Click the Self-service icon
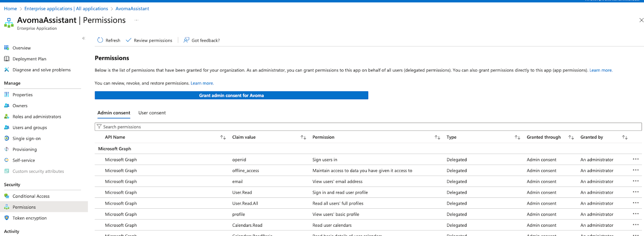The image size is (644, 236). (x=6, y=160)
